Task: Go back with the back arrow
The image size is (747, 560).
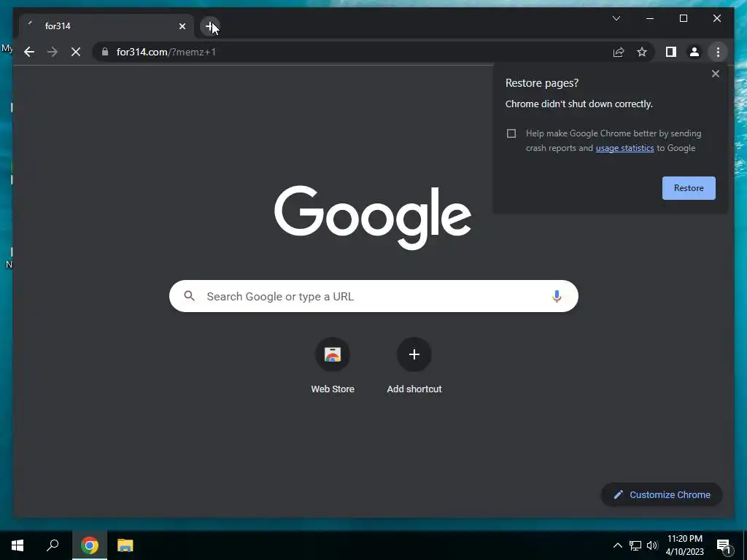Action: point(29,52)
